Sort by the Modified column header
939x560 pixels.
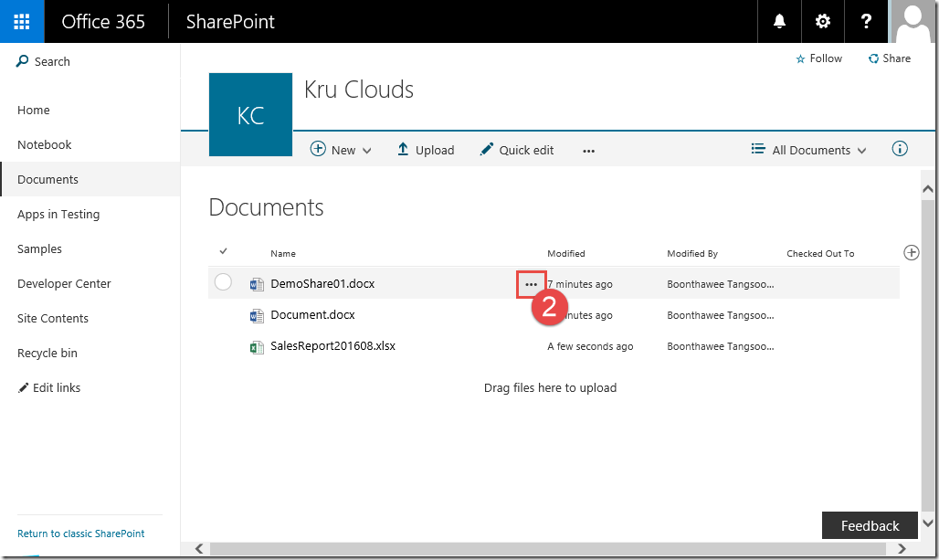tap(566, 253)
